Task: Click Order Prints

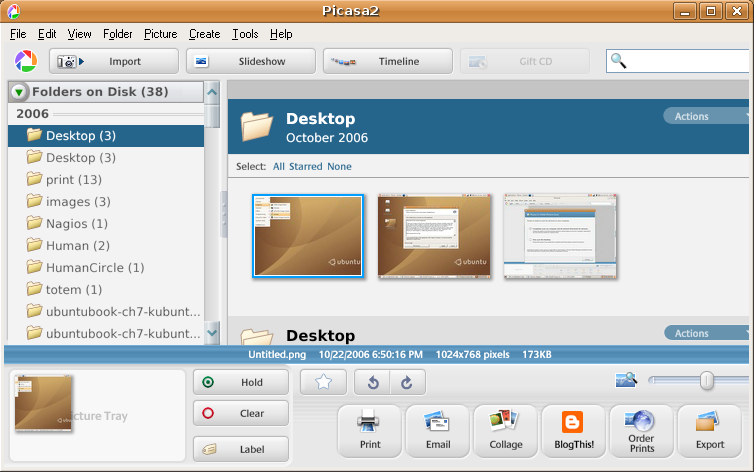Action: click(x=642, y=431)
